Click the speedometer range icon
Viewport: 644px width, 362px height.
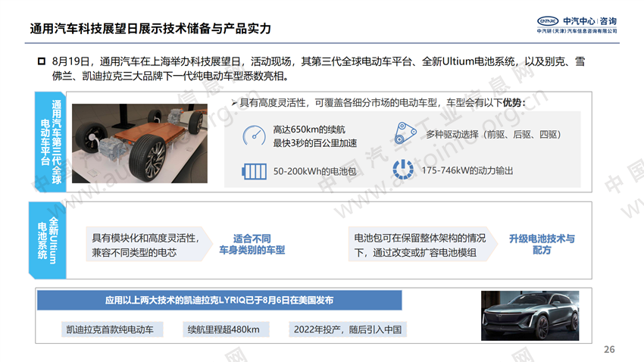point(255,136)
